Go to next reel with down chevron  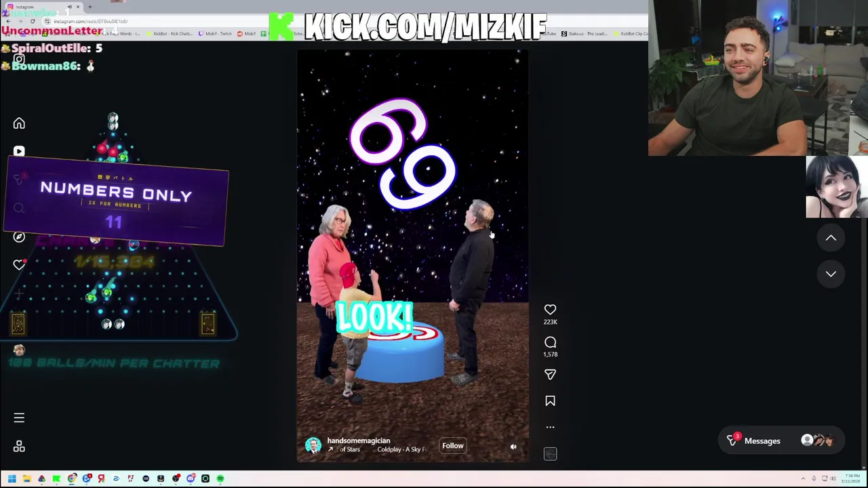click(x=831, y=274)
